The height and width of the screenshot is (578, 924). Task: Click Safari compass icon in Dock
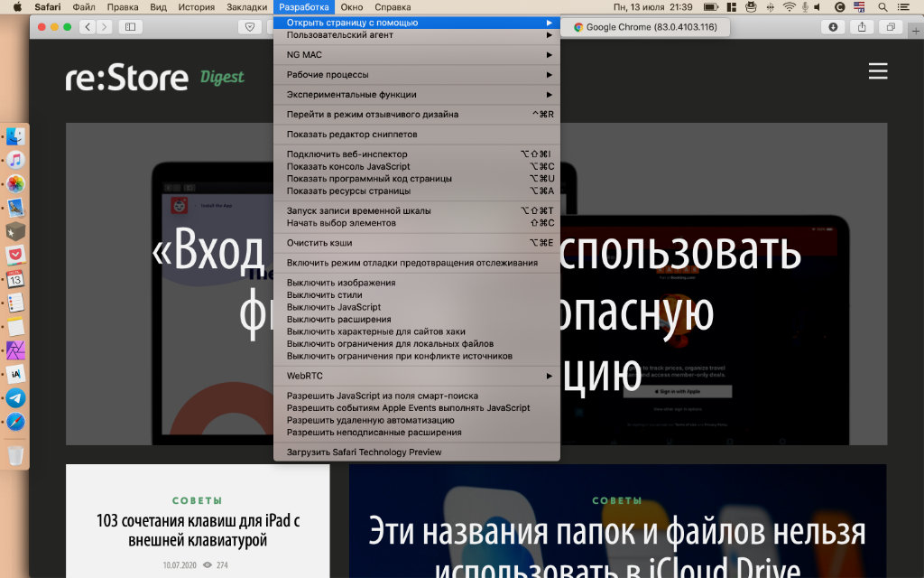coord(16,422)
